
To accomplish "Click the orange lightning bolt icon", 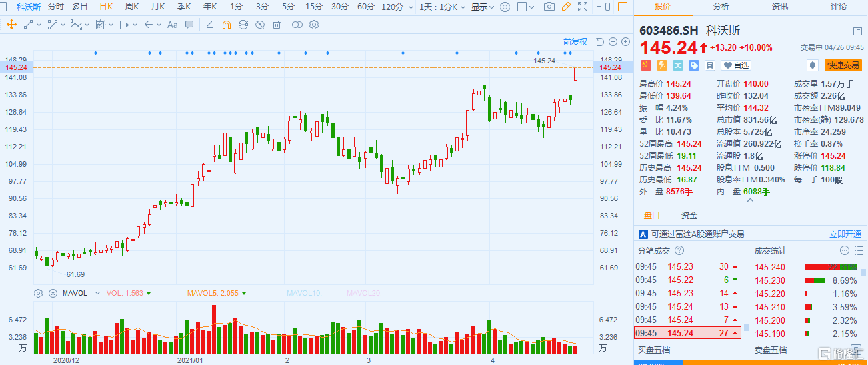I will click(661, 65).
